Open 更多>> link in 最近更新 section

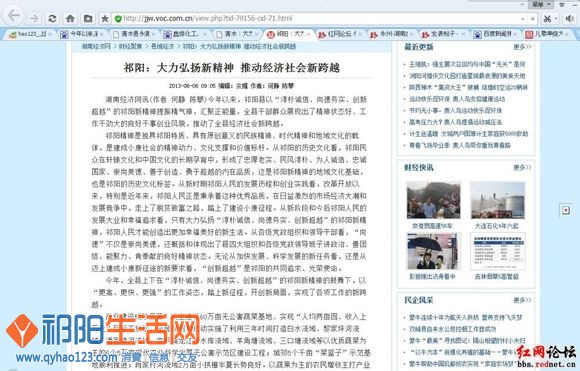point(522,47)
